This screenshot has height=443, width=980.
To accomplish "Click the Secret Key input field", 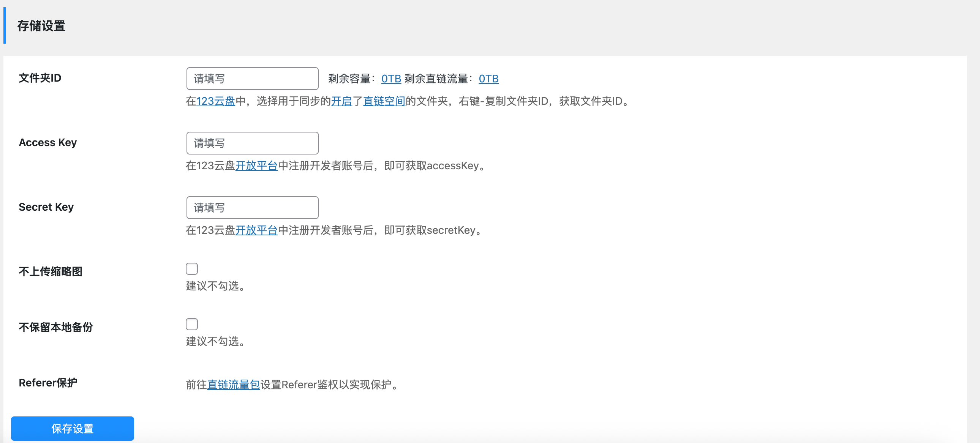I will pyautogui.click(x=252, y=207).
